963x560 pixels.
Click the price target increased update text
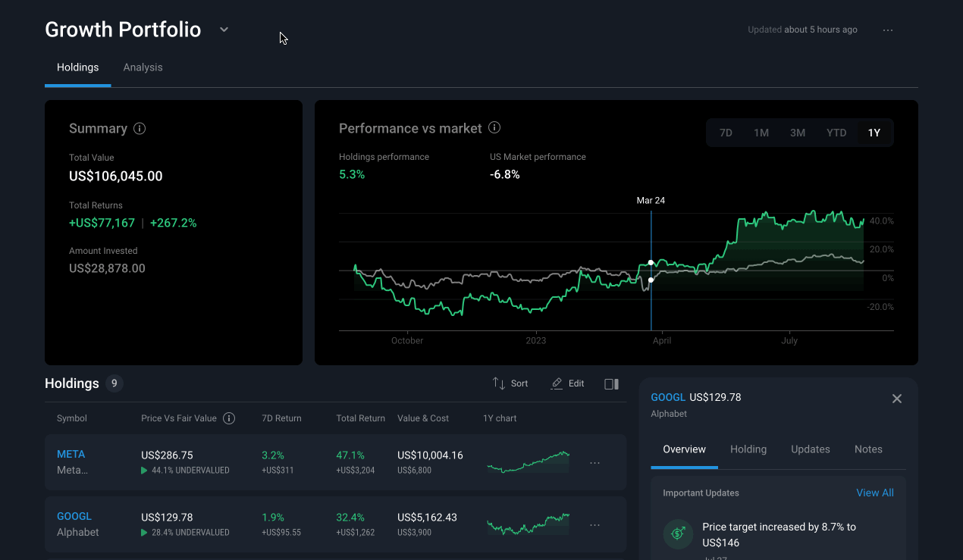[x=779, y=535]
